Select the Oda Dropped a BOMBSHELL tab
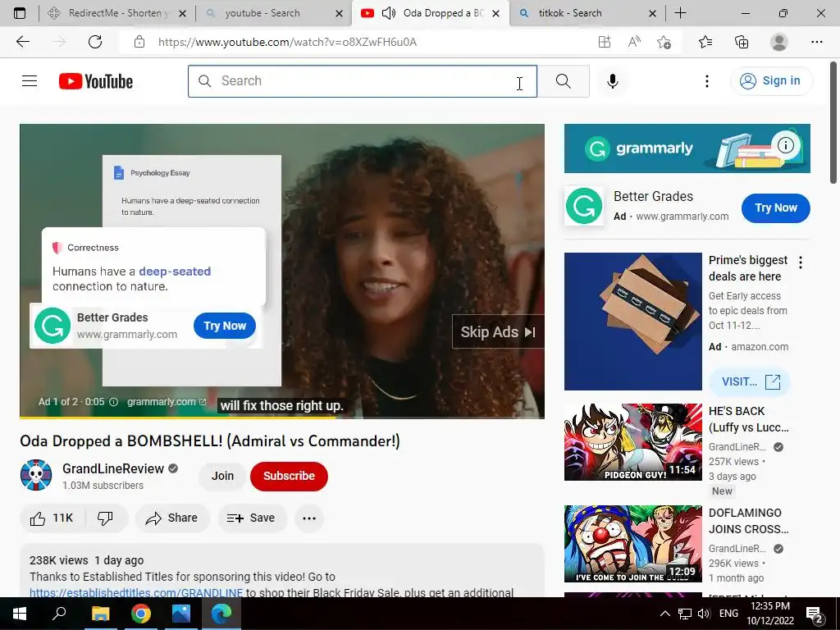The height and width of the screenshot is (630, 840). pyautogui.click(x=431, y=13)
